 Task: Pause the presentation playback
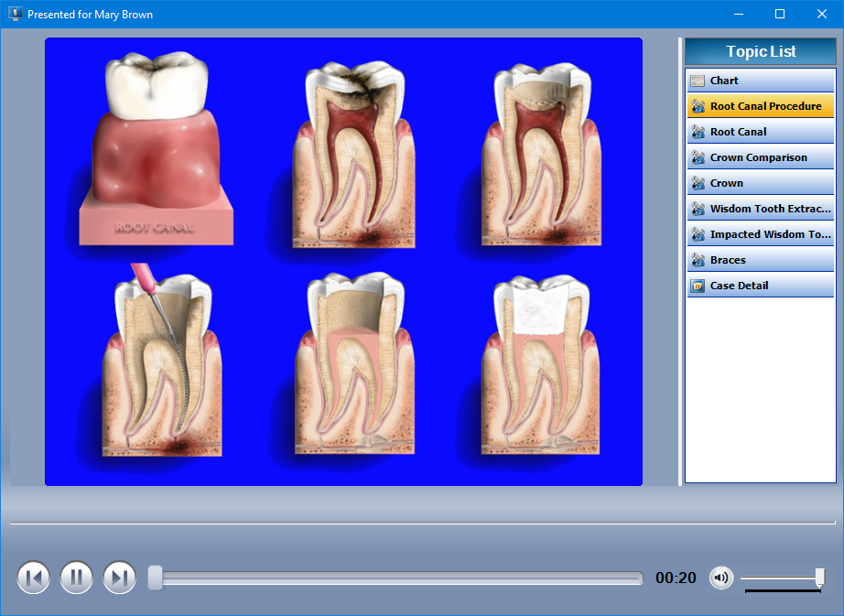click(77, 578)
